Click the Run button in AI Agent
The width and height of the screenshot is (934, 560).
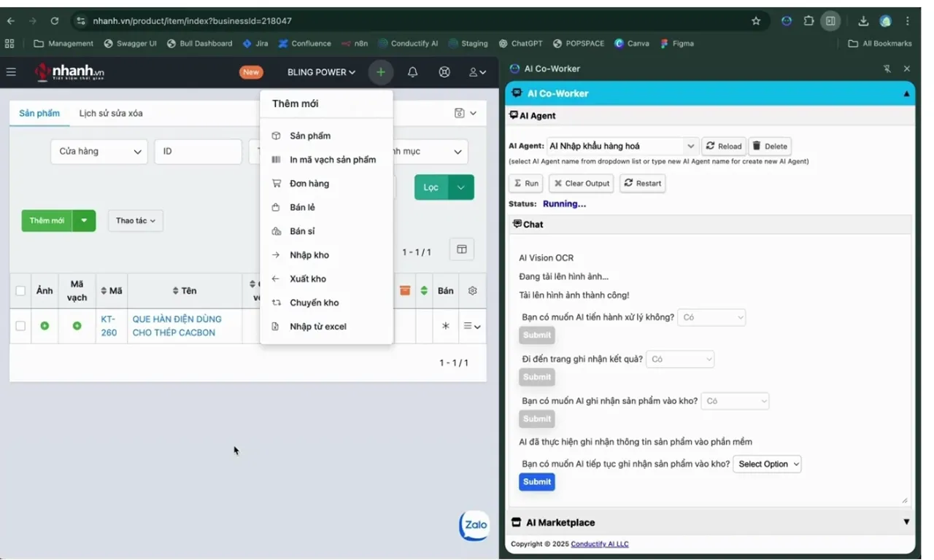[x=526, y=183]
